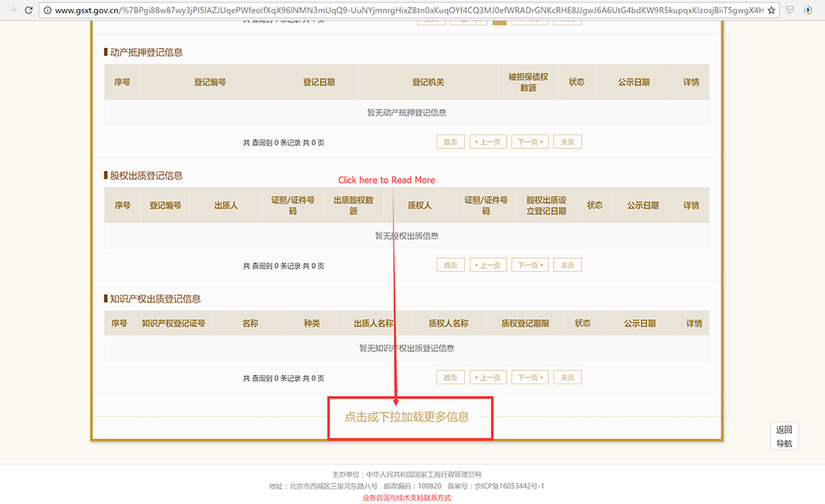Viewport: 825px width, 504px height.
Task: Click 公示日期 header in 知识产权出质 table
Action: [640, 323]
